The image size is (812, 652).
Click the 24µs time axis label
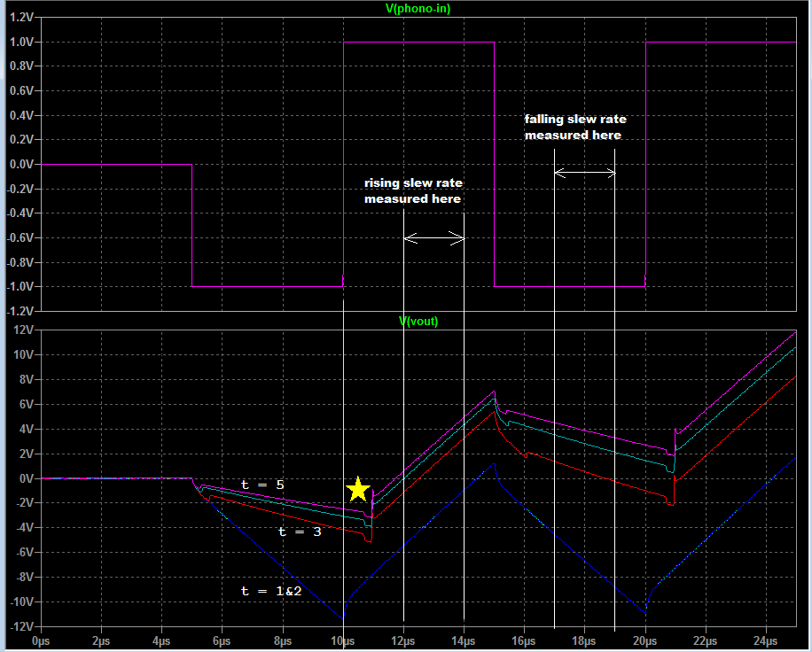[x=766, y=641]
